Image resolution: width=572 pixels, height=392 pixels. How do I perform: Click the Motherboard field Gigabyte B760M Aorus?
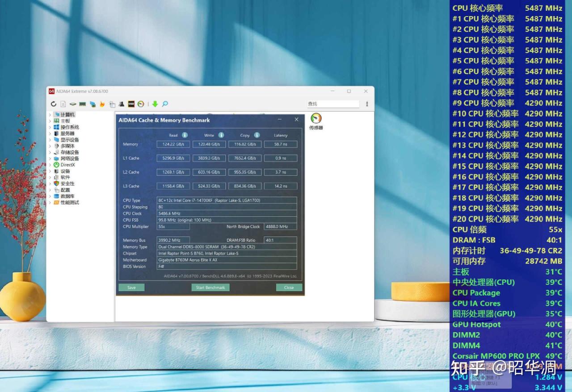(227, 260)
